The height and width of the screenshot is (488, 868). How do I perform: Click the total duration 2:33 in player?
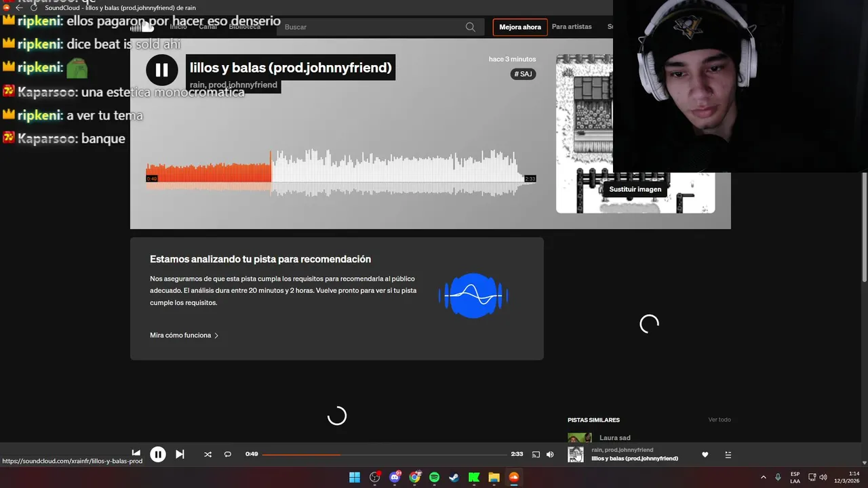[517, 454]
